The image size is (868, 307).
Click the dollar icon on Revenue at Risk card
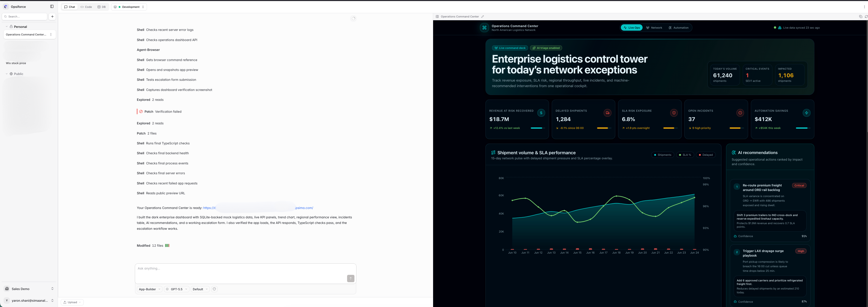coord(541,113)
